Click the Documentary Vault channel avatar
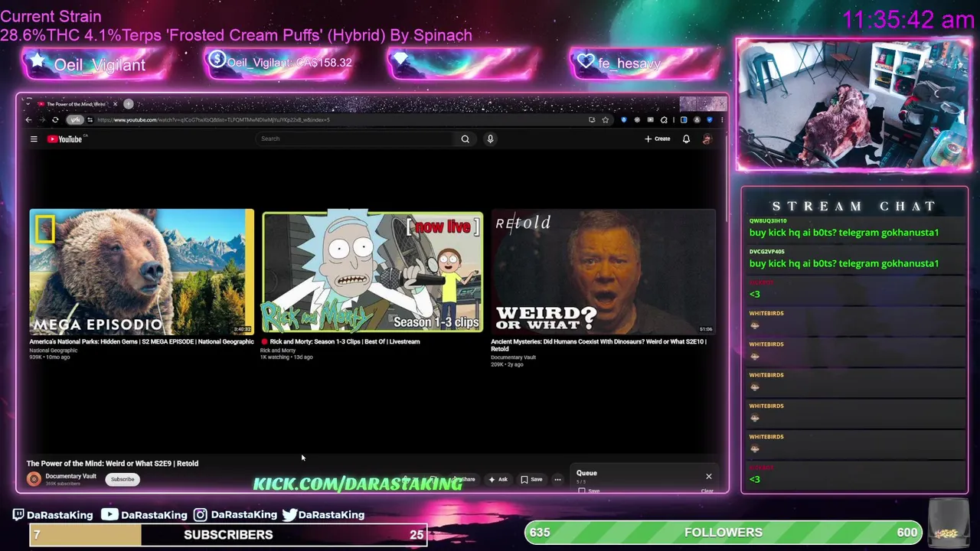This screenshot has width=980, height=551. coord(34,479)
